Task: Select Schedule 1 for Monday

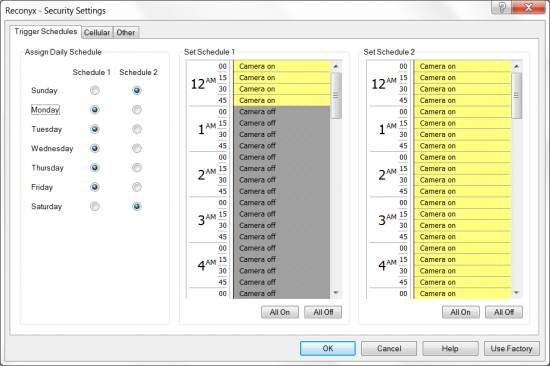Action: [95, 110]
